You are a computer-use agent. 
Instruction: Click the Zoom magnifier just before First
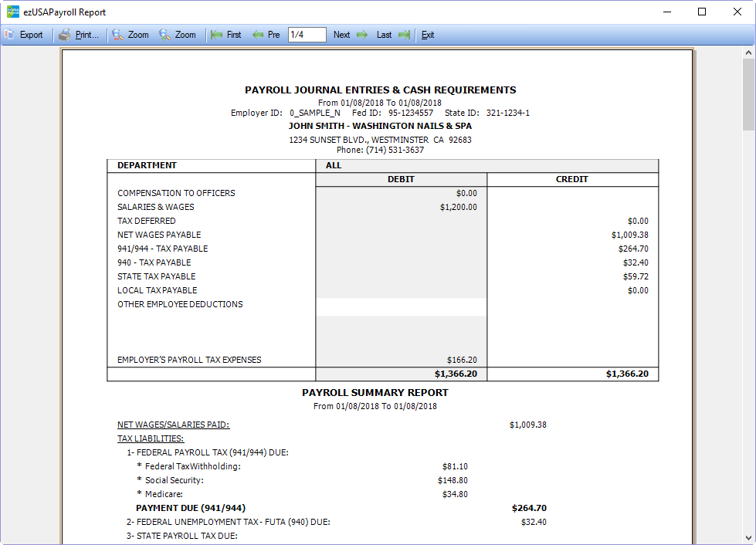tap(164, 35)
